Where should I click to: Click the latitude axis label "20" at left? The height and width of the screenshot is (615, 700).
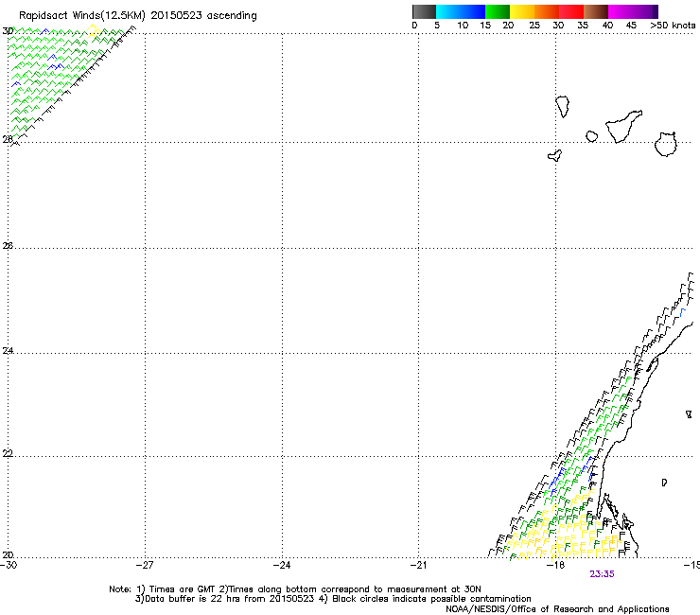tap(8, 554)
